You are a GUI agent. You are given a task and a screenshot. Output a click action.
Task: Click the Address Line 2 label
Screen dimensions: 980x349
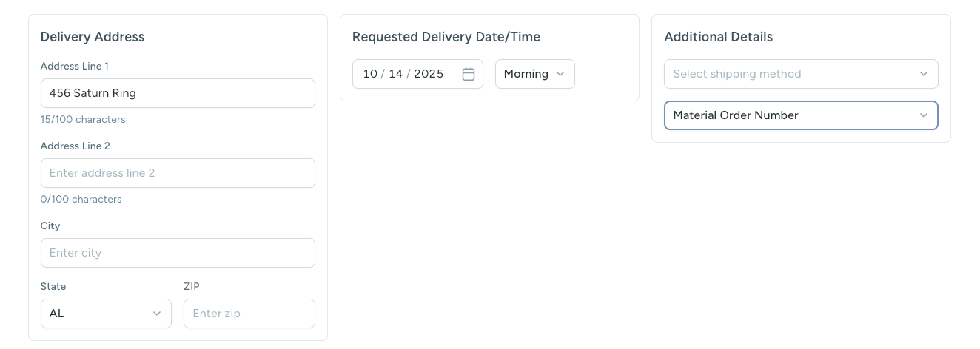pyautogui.click(x=75, y=146)
